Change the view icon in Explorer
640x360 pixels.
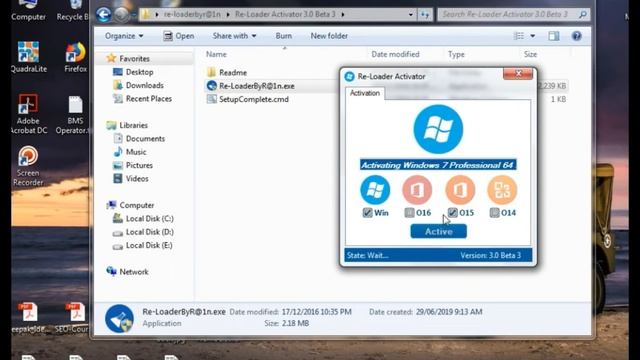click(x=519, y=36)
